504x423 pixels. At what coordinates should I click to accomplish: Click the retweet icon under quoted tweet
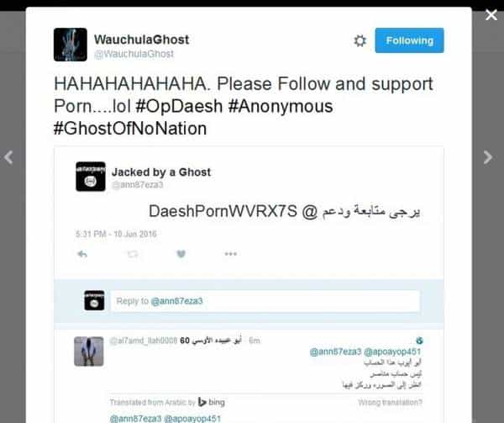pos(133,254)
